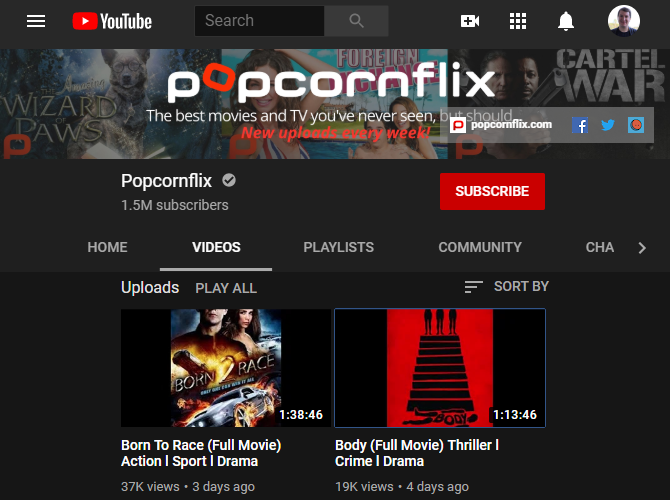The height and width of the screenshot is (500, 670).
Task: Open the create video camera icon
Action: pos(470,21)
